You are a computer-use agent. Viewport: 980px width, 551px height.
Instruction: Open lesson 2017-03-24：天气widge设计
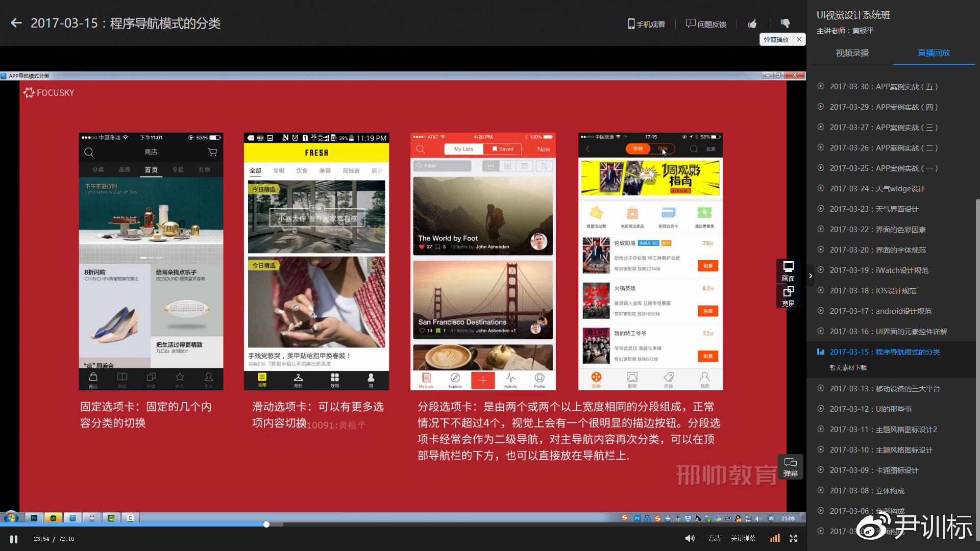(877, 189)
